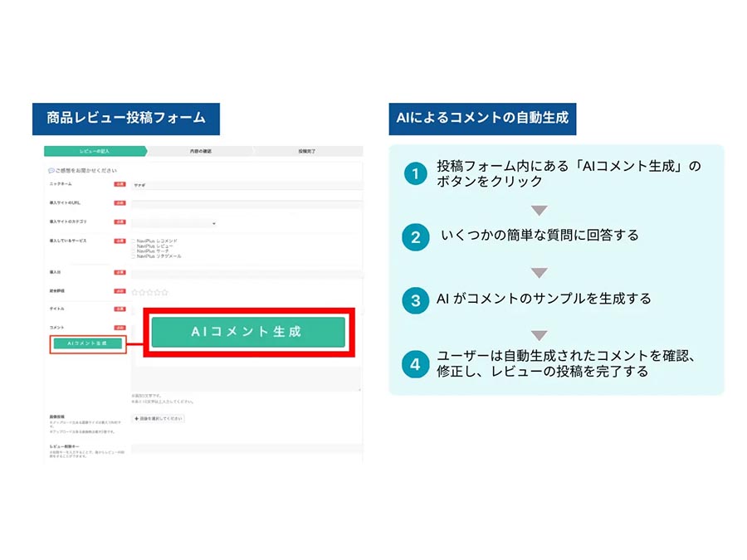Click the small AIコメント生成 button in form
The width and height of the screenshot is (747, 560).
click(88, 343)
